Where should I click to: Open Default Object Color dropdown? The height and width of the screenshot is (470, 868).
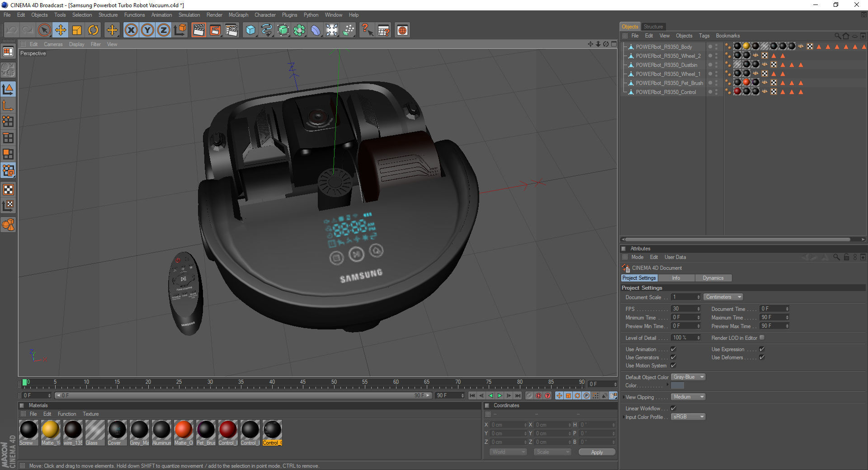[688, 377]
